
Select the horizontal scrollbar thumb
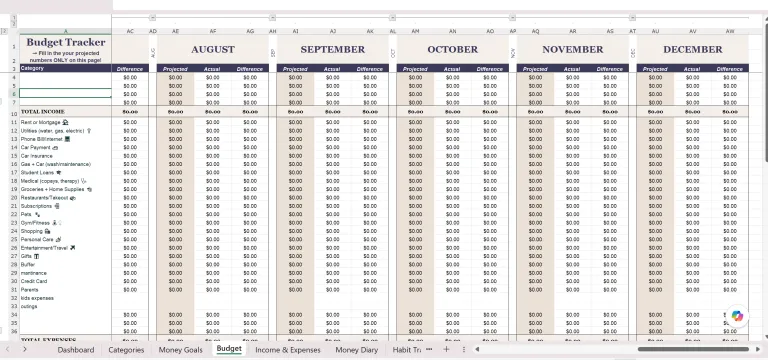point(693,349)
